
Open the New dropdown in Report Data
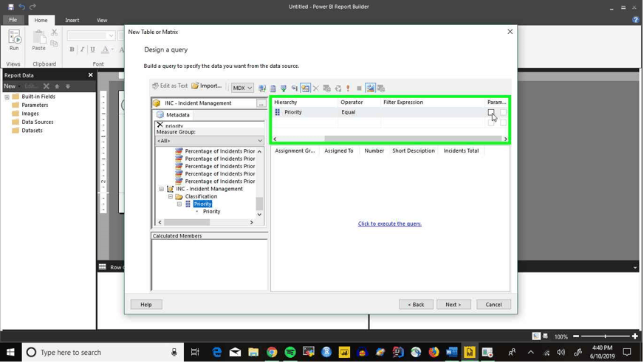pos(13,86)
